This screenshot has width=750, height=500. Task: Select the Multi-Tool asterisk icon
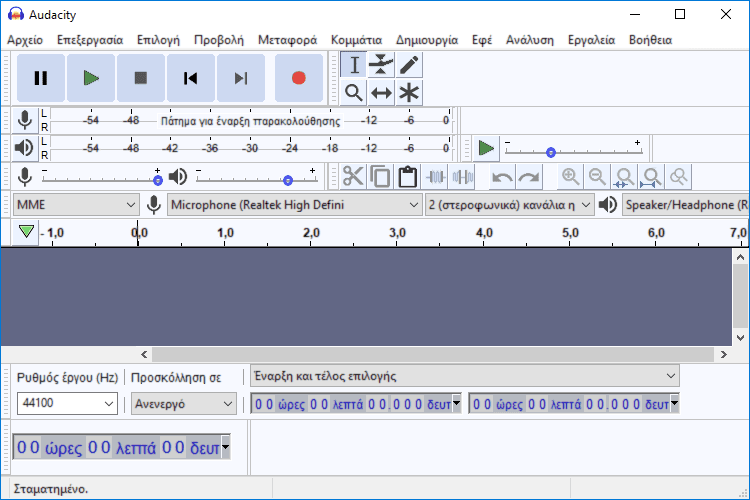(409, 93)
